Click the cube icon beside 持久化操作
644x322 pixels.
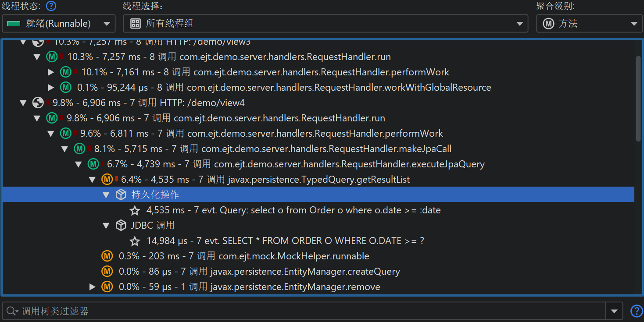click(121, 195)
